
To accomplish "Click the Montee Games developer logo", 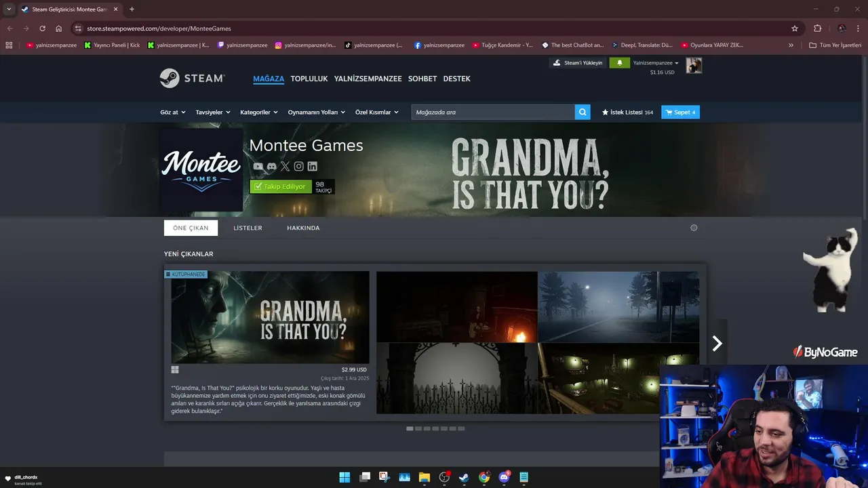I will [x=201, y=170].
